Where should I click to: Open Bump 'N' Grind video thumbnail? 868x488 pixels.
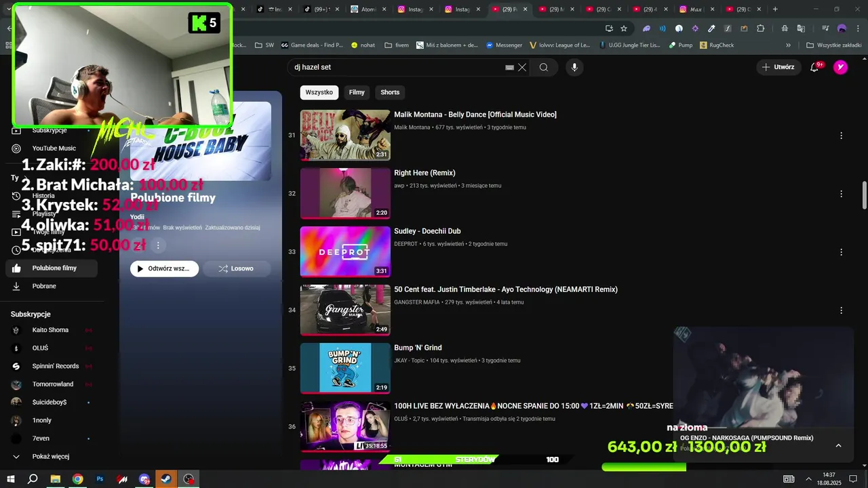point(345,368)
